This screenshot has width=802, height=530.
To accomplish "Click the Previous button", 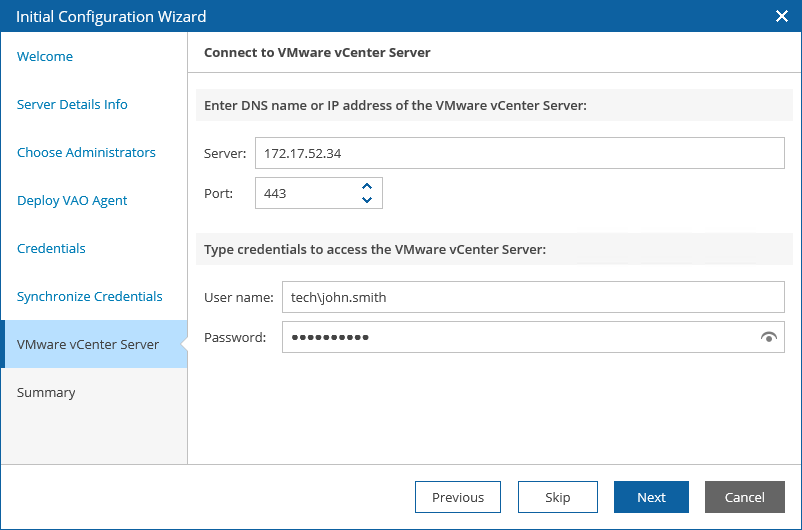I will 458,497.
